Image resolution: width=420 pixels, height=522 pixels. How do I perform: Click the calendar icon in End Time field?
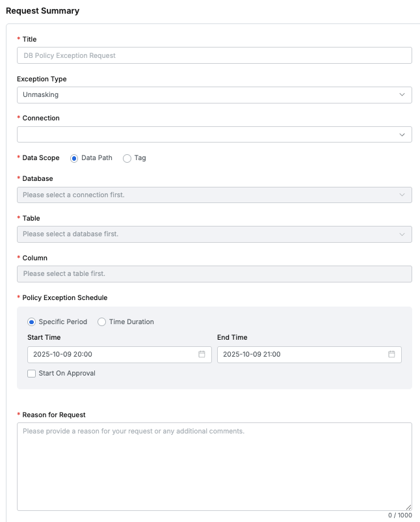tap(391, 354)
